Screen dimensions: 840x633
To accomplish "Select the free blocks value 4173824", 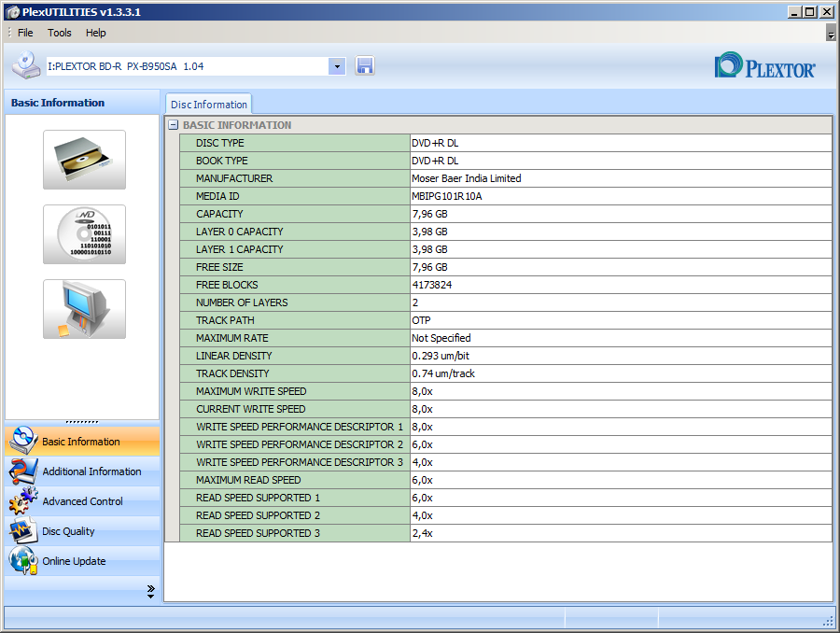I will pyautogui.click(x=432, y=285).
